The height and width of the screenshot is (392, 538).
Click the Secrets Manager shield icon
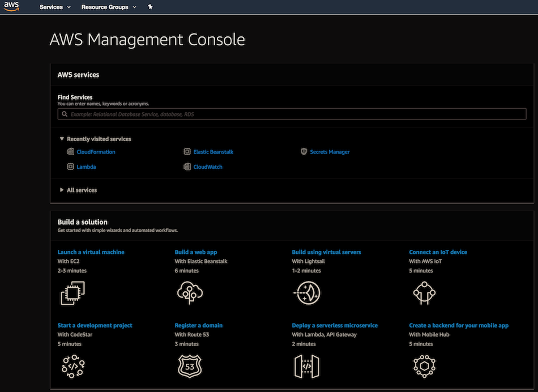pos(304,151)
